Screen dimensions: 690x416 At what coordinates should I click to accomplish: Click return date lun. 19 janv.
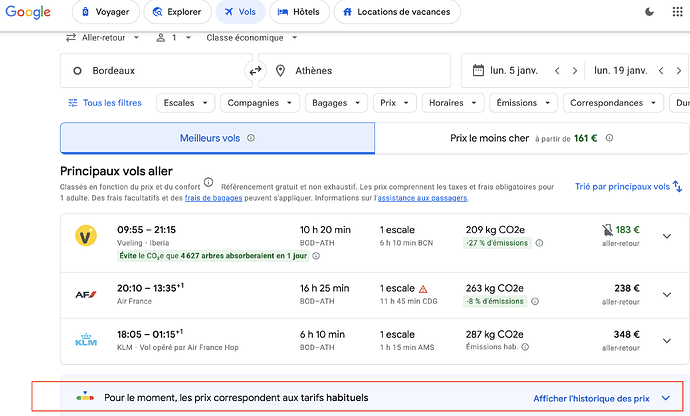[620, 70]
